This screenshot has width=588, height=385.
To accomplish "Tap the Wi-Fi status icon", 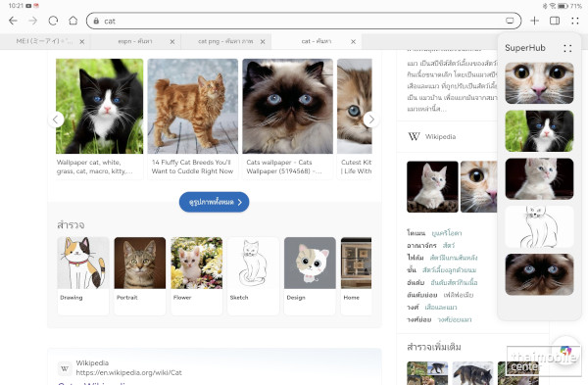I will [553, 6].
